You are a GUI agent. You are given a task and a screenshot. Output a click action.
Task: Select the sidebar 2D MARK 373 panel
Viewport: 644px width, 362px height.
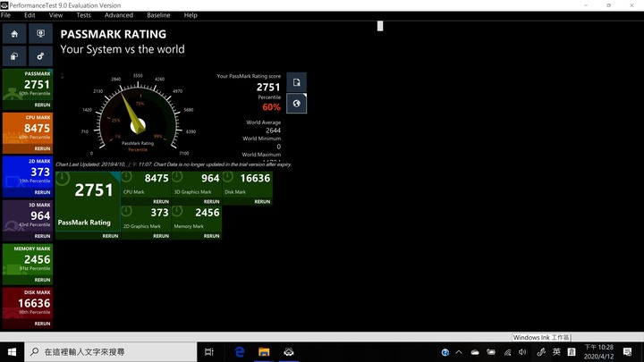pyautogui.click(x=28, y=176)
